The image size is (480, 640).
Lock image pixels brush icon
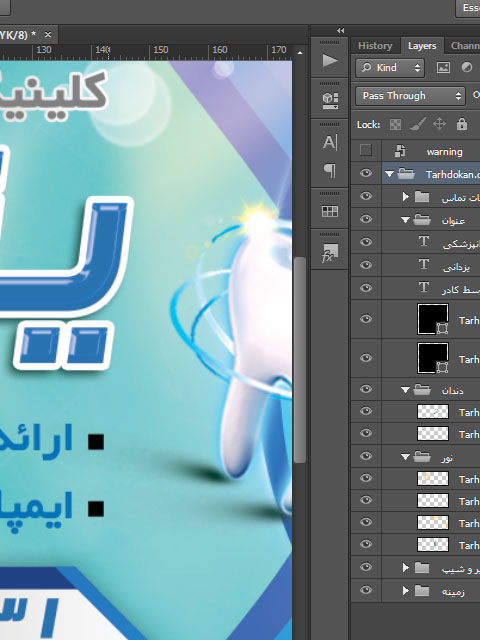tap(418, 124)
